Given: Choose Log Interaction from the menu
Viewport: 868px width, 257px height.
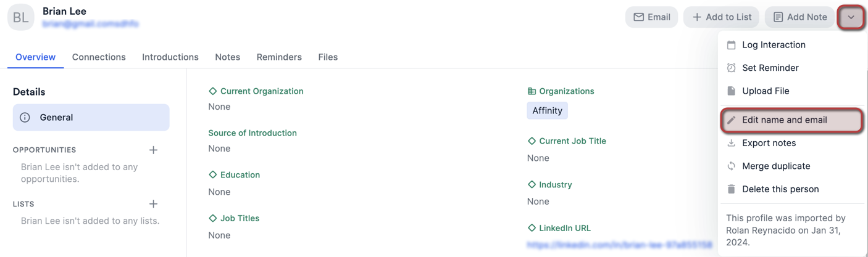Looking at the screenshot, I should pos(774,45).
